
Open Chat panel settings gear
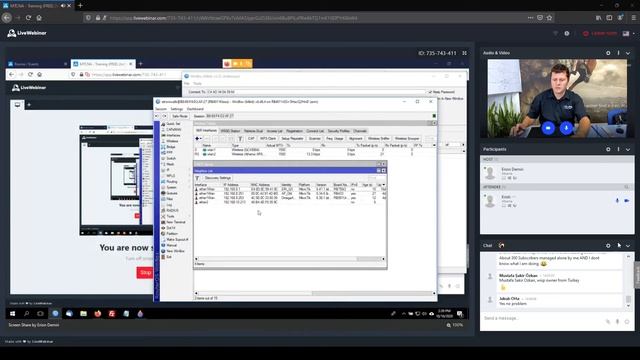608,246
